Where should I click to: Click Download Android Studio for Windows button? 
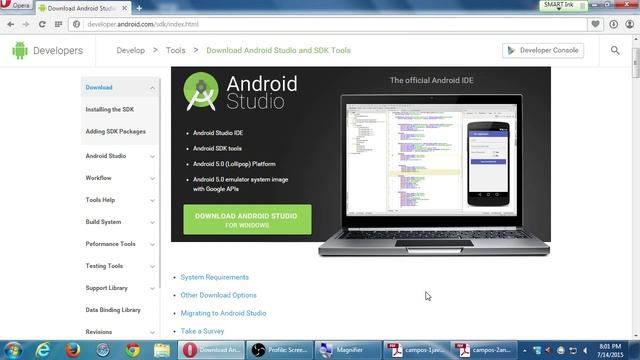(247, 220)
